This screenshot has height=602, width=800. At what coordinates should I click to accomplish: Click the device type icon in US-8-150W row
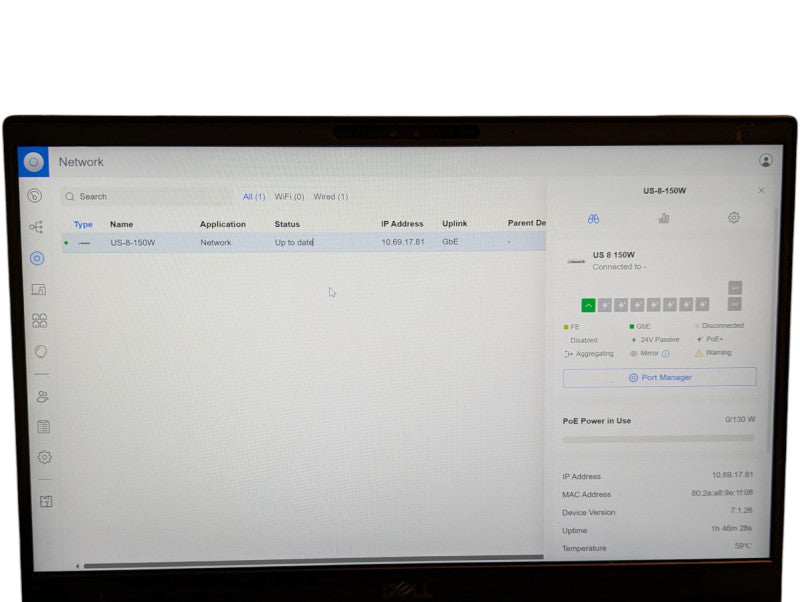point(84,243)
